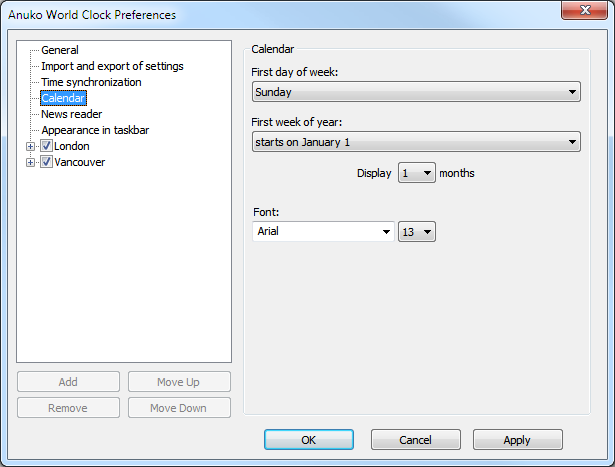The height and width of the screenshot is (467, 615).
Task: Open Appearance in taskbar settings
Action: click(95, 130)
